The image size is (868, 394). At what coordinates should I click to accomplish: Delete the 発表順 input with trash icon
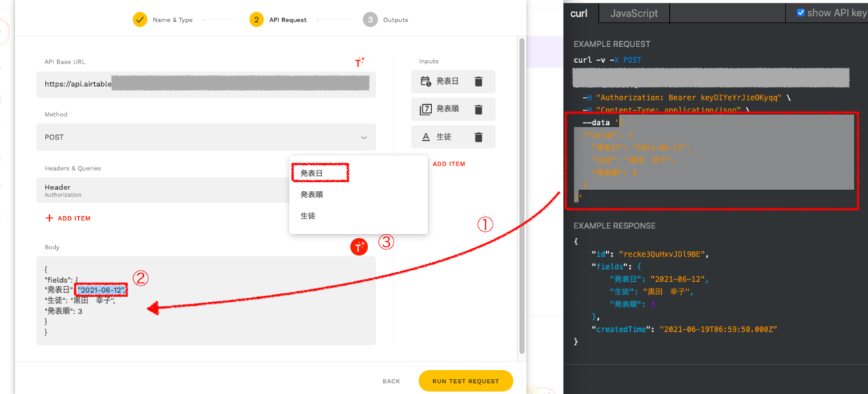point(478,109)
